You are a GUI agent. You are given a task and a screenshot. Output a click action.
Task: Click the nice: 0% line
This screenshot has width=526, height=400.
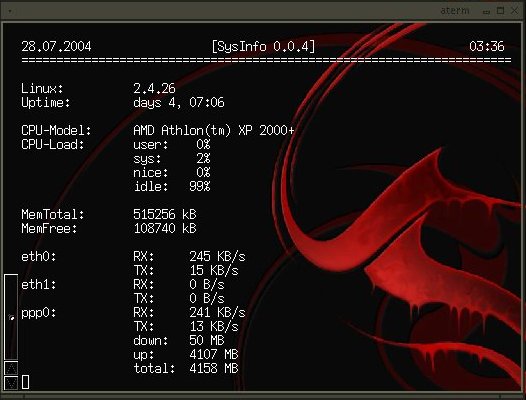tap(172, 173)
